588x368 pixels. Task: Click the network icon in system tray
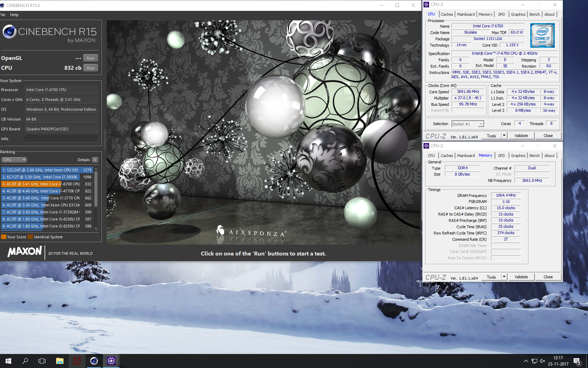tap(534, 361)
